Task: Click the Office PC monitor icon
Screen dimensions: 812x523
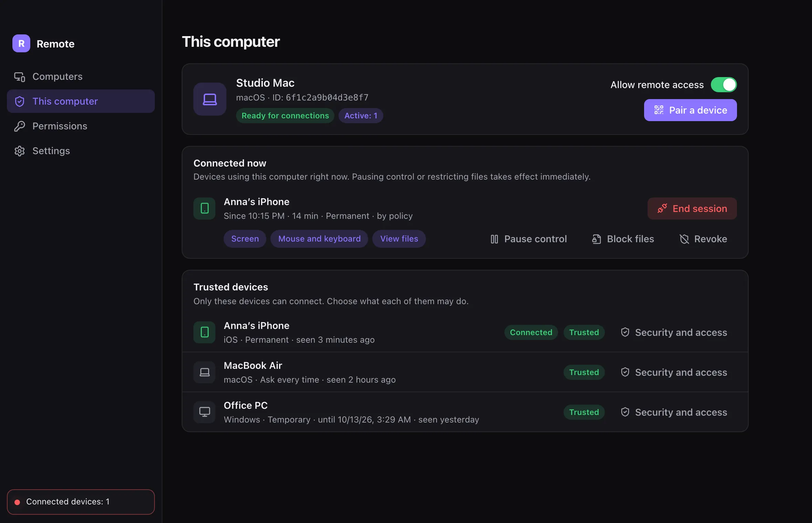Action: tap(205, 412)
